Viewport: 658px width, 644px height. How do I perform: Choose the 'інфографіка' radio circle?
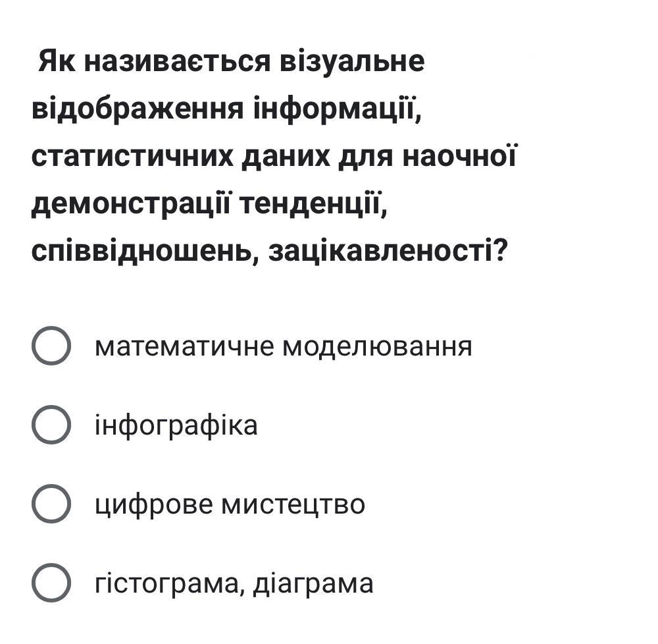(51, 425)
